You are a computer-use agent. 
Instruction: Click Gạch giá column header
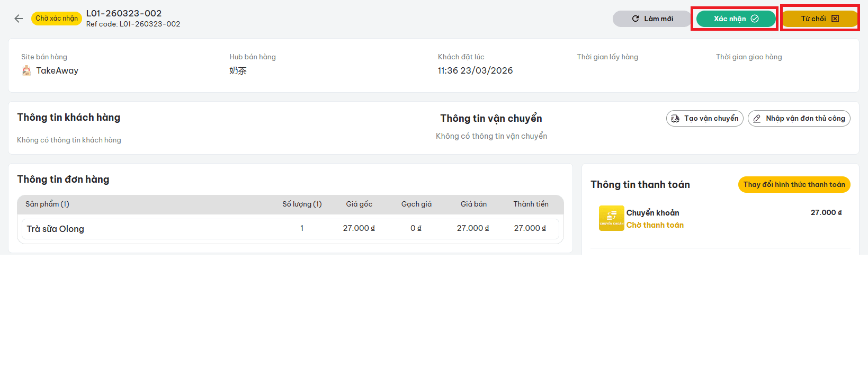(416, 204)
